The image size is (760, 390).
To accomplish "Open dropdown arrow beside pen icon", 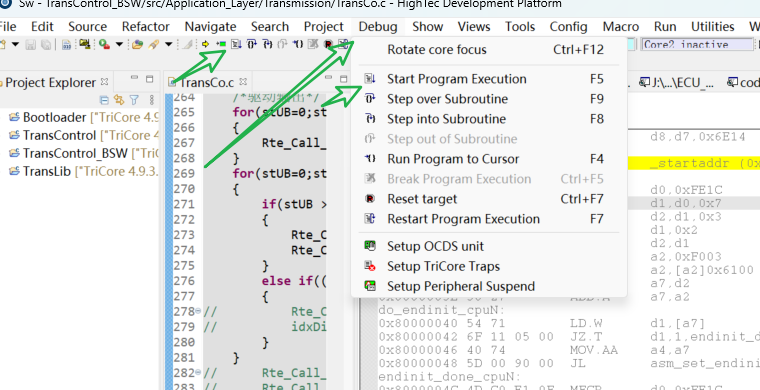I will tap(169, 44).
